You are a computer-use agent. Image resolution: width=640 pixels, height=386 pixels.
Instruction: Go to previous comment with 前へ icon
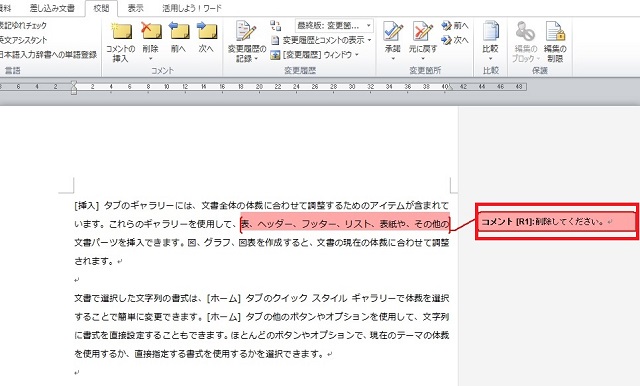[x=179, y=32]
